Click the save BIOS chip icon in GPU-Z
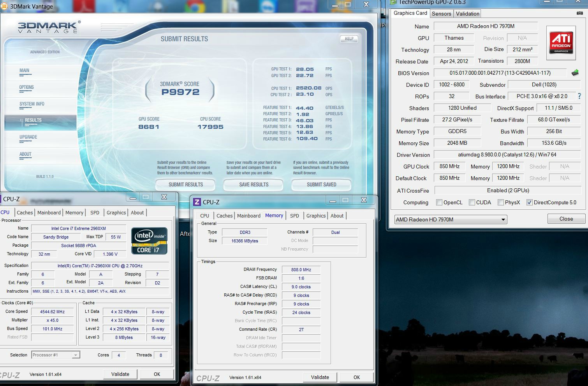Viewport: 588px width, 386px height. click(575, 73)
